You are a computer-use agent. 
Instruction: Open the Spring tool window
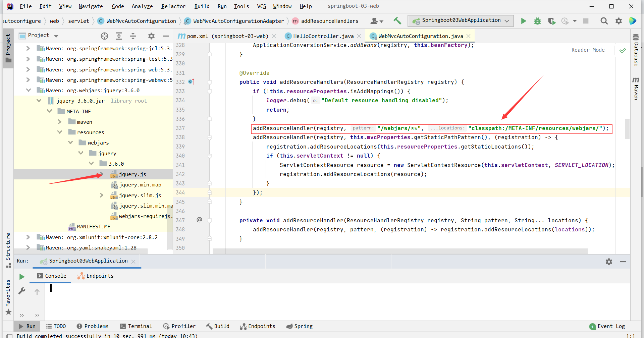pos(299,326)
